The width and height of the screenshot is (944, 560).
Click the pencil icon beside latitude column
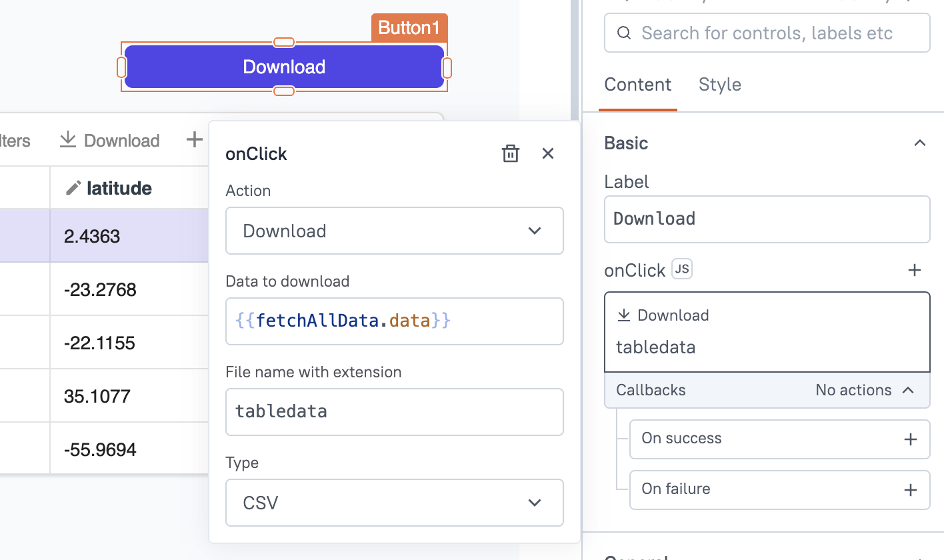[73, 189]
